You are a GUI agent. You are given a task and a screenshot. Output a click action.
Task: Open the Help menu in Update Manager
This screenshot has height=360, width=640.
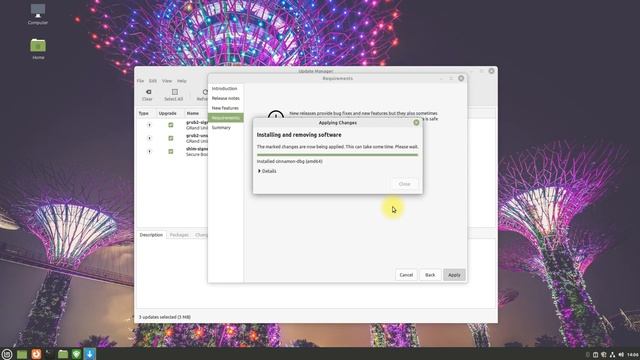tap(182, 81)
